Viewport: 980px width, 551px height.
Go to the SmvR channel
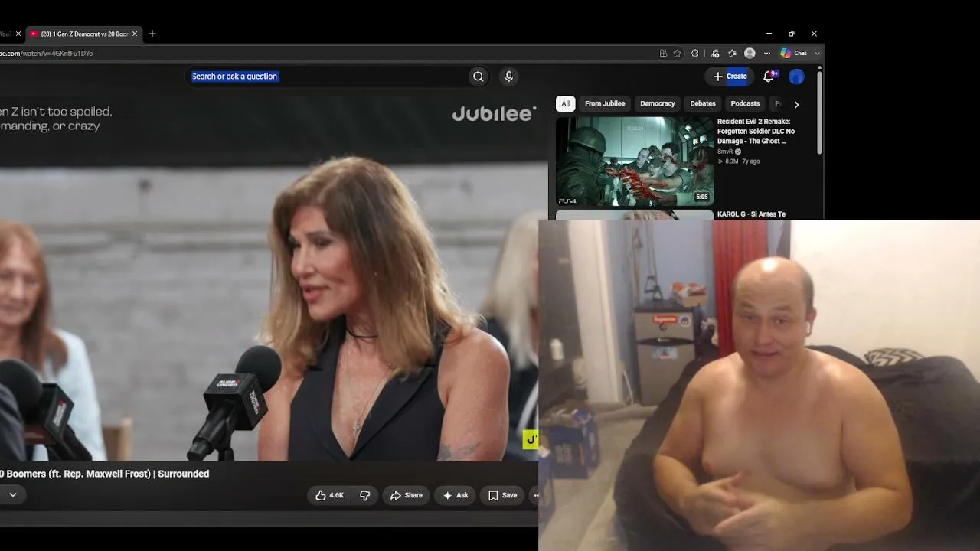725,152
